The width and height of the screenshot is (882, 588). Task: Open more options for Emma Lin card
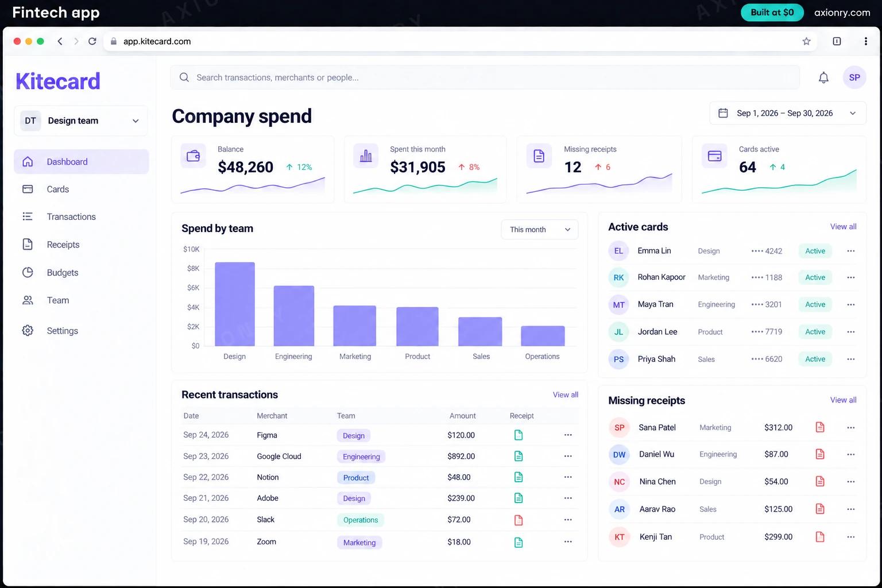point(851,251)
